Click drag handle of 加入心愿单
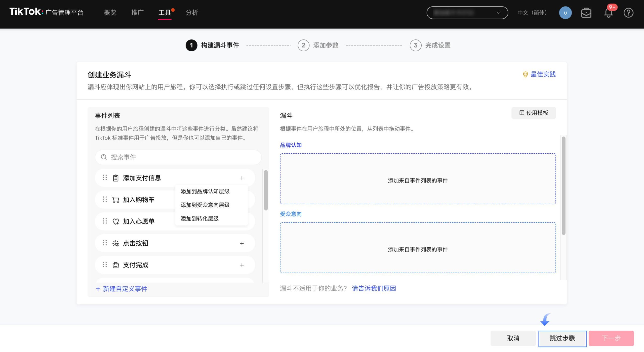This screenshot has width=644, height=352. (105, 221)
